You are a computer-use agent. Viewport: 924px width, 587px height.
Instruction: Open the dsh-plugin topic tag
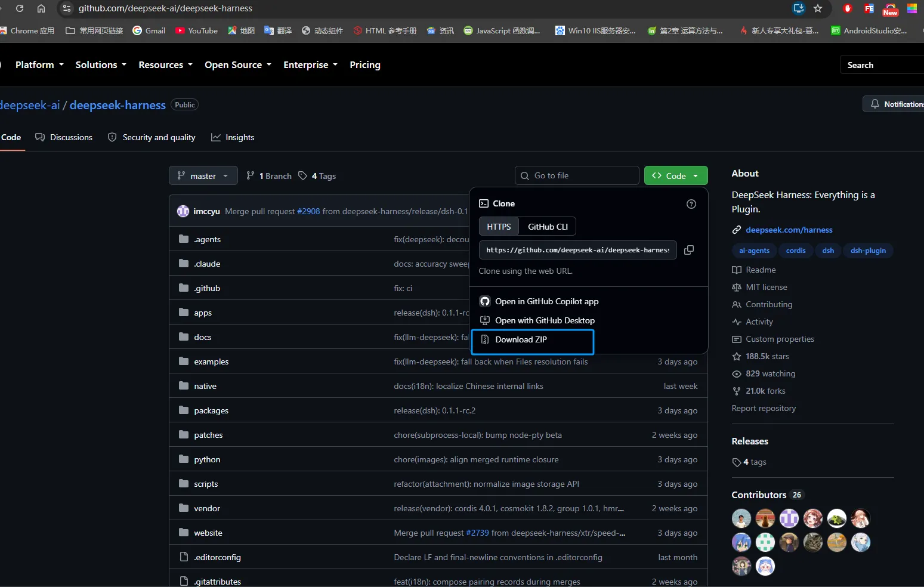868,251
